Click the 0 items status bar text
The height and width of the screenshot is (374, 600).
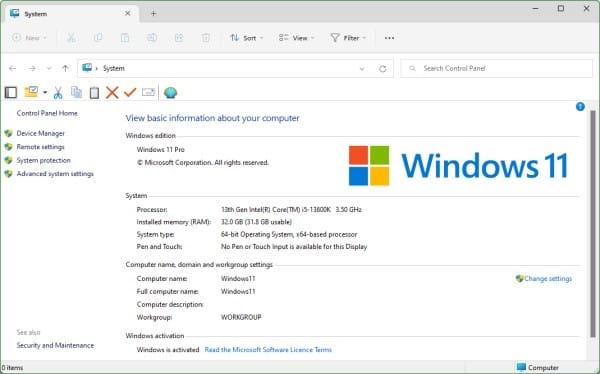(x=12, y=367)
